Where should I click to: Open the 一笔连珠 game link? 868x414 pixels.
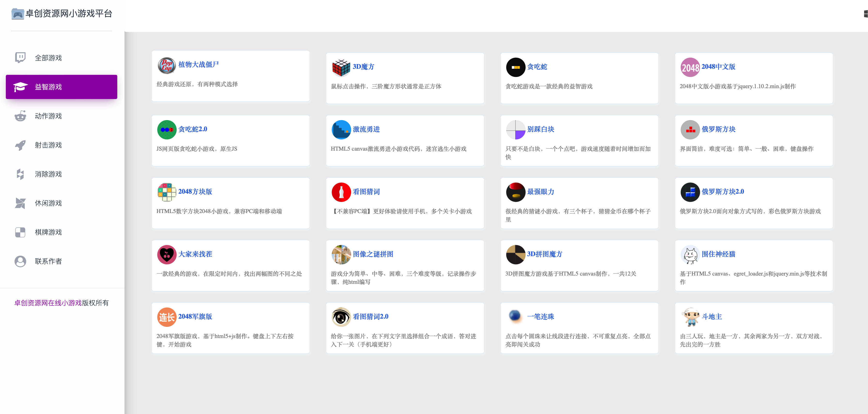[540, 316]
